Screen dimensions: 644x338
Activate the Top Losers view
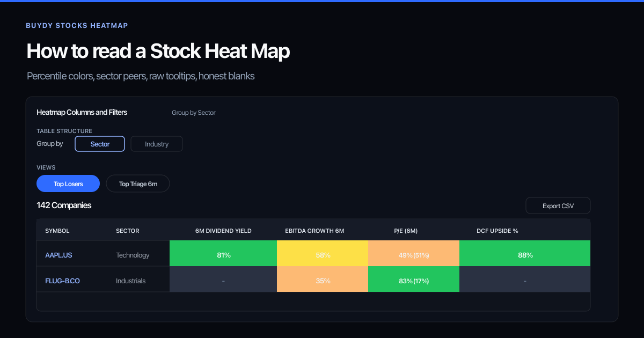(68, 183)
